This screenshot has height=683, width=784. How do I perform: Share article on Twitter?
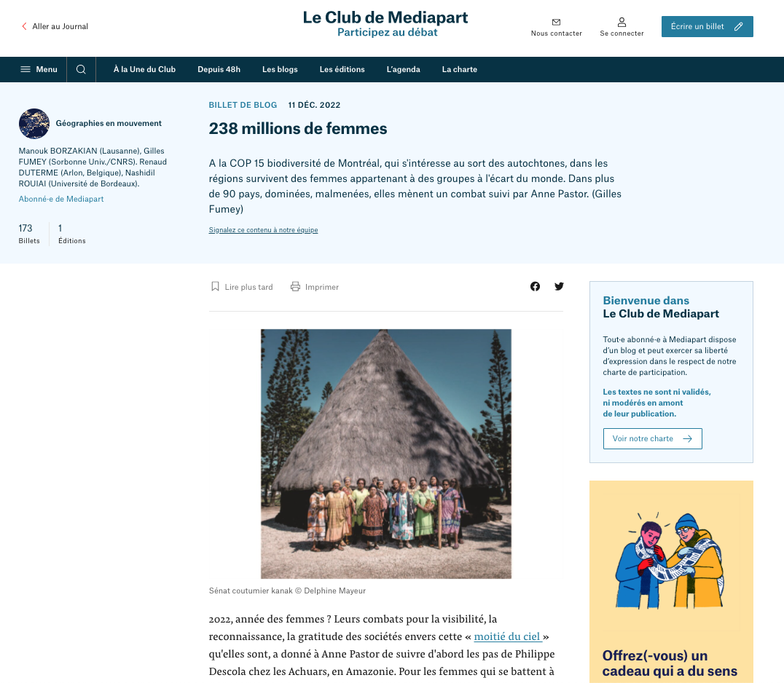[559, 286]
